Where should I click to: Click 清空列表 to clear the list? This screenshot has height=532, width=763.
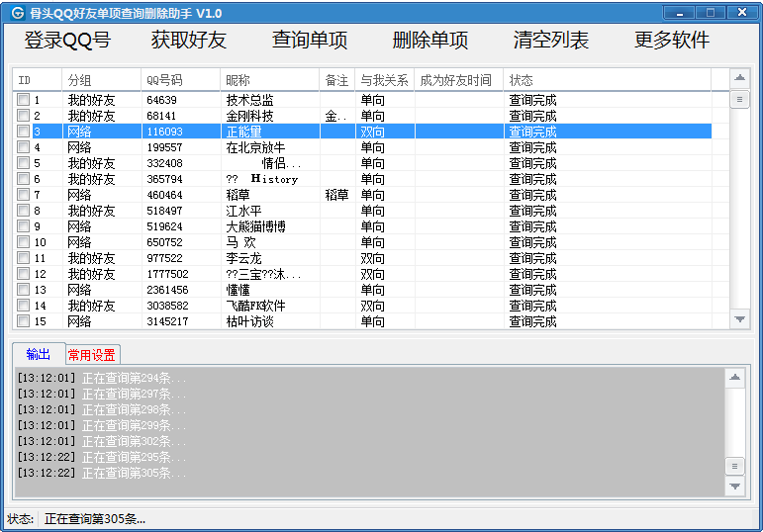click(551, 40)
